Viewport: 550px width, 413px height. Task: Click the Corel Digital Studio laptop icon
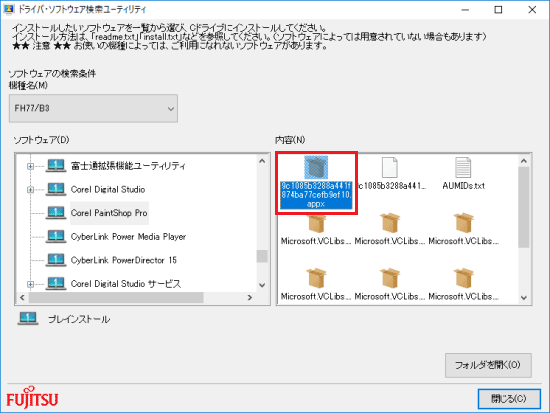56,189
